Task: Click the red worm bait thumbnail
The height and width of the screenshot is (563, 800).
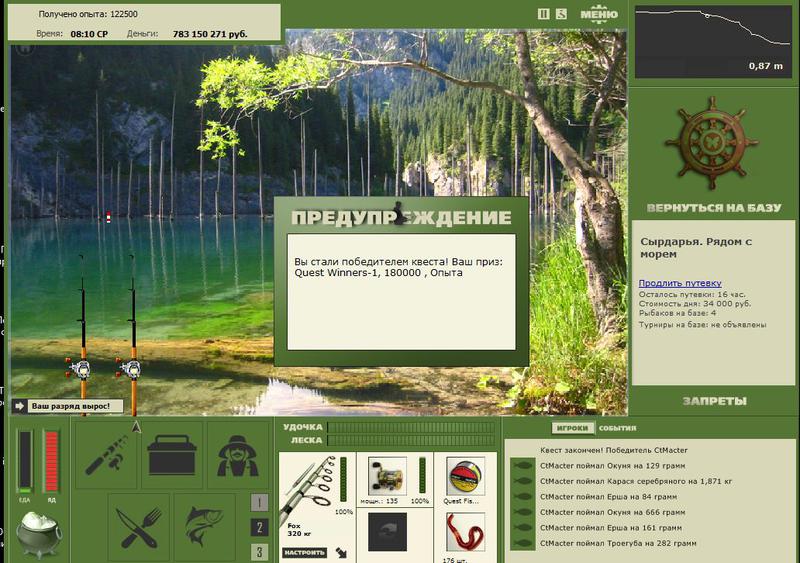Action: pyautogui.click(x=465, y=532)
